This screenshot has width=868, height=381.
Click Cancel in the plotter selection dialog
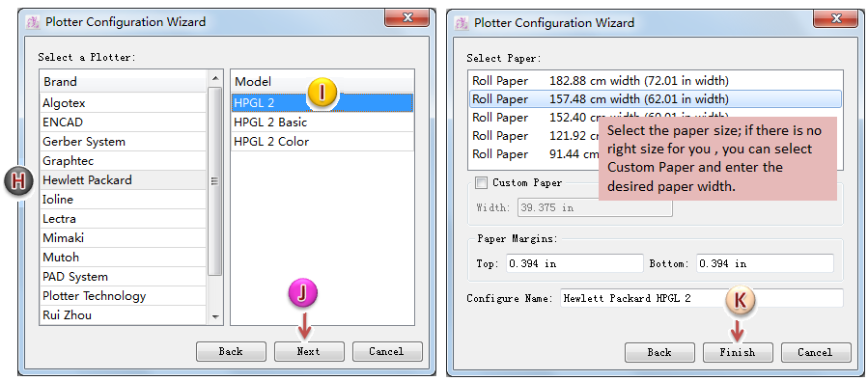tap(387, 351)
